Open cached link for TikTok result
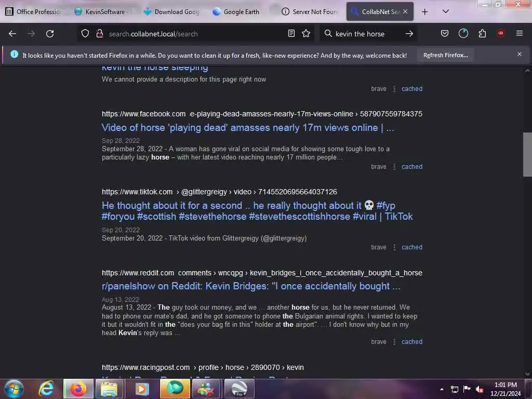This screenshot has height=399, width=532. tap(412, 247)
